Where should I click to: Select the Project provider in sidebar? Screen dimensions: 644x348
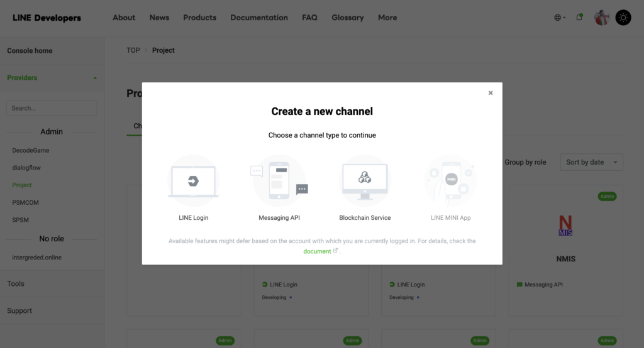click(22, 185)
